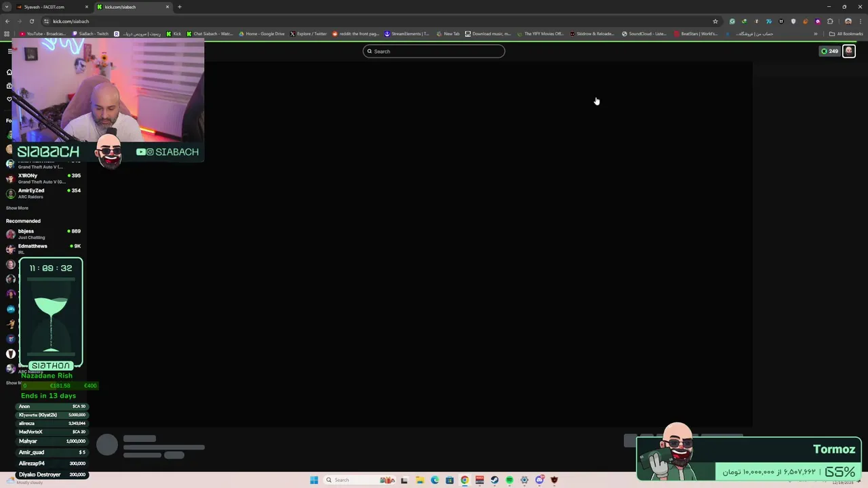Open the Skidrow & Reloaded bookmark
The height and width of the screenshot is (488, 868).
point(592,33)
